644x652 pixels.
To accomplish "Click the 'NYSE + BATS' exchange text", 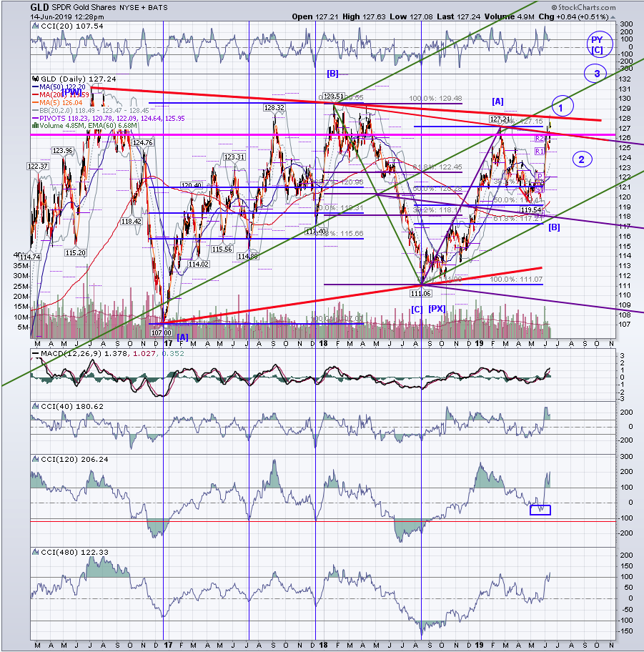I will tap(144, 7).
